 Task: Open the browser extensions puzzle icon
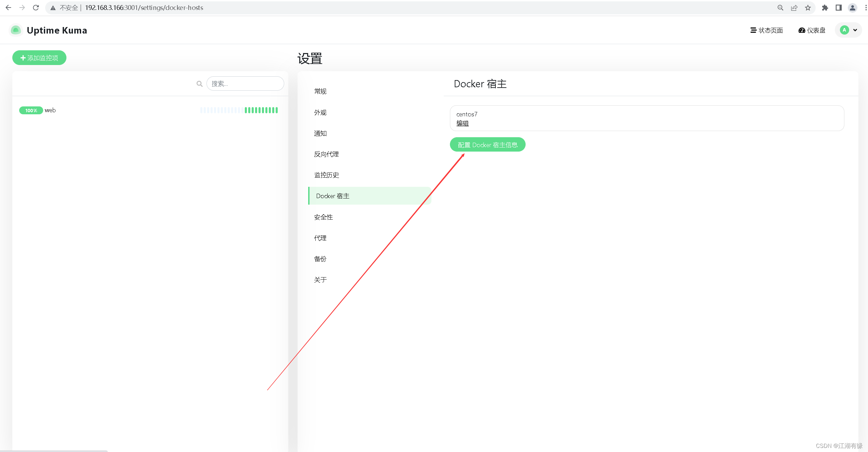pyautogui.click(x=825, y=8)
